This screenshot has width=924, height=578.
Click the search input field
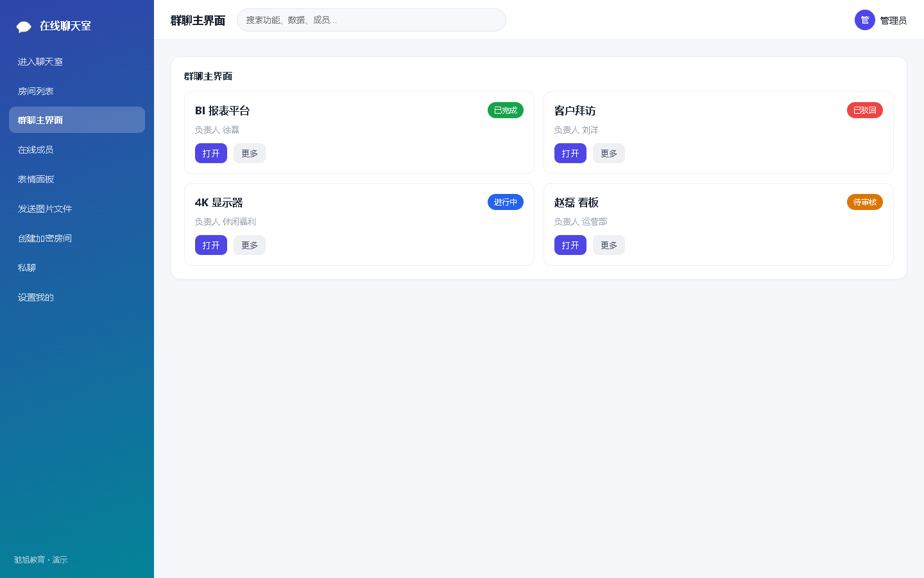click(372, 20)
